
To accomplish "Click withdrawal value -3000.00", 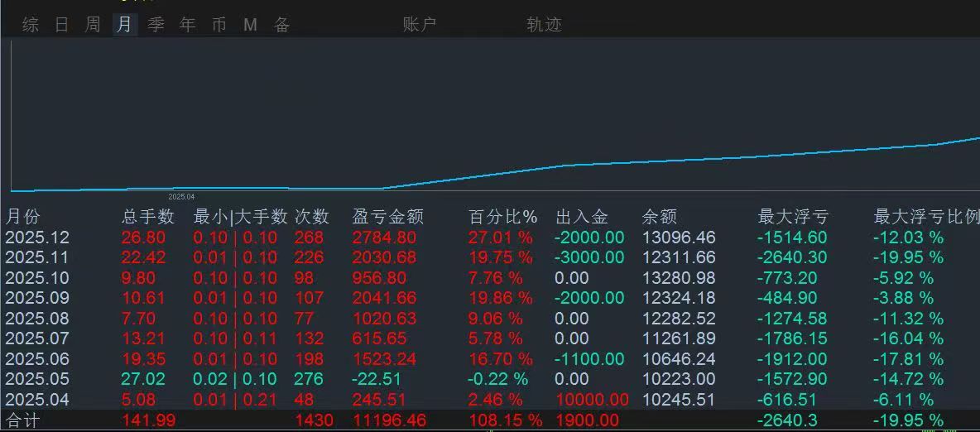I will click(x=589, y=257).
